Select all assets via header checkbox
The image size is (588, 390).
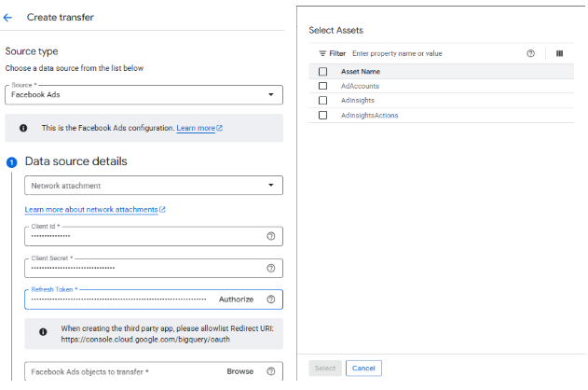click(323, 71)
